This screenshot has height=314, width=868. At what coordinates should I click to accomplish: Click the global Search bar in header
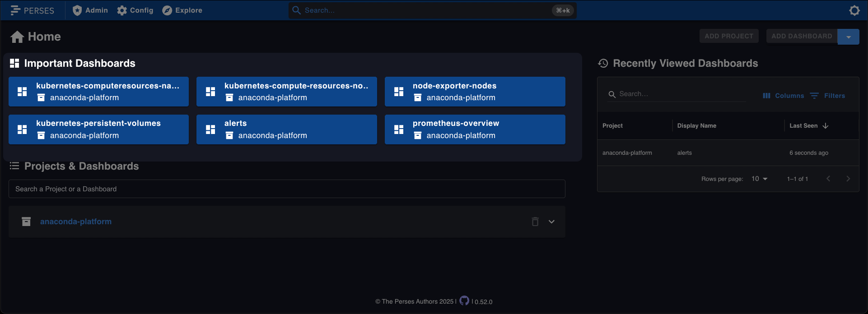pos(432,10)
